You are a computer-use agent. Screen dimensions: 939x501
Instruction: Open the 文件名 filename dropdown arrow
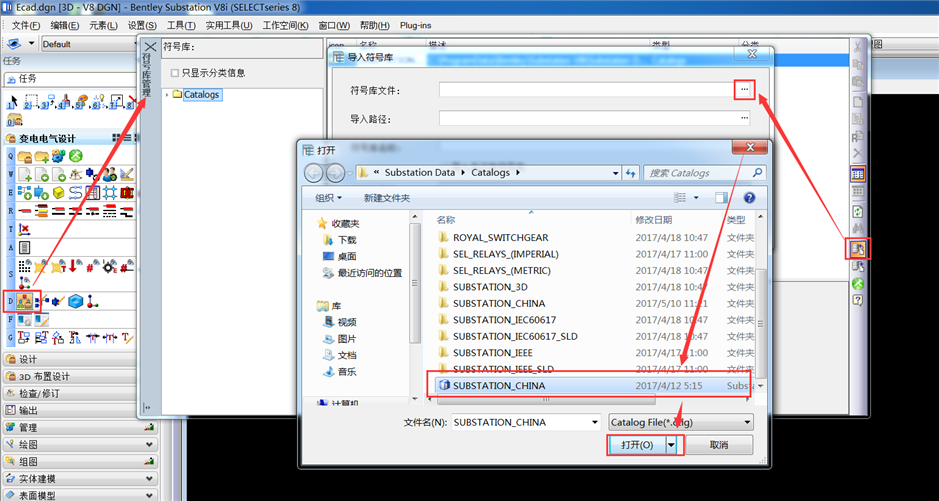coord(595,423)
